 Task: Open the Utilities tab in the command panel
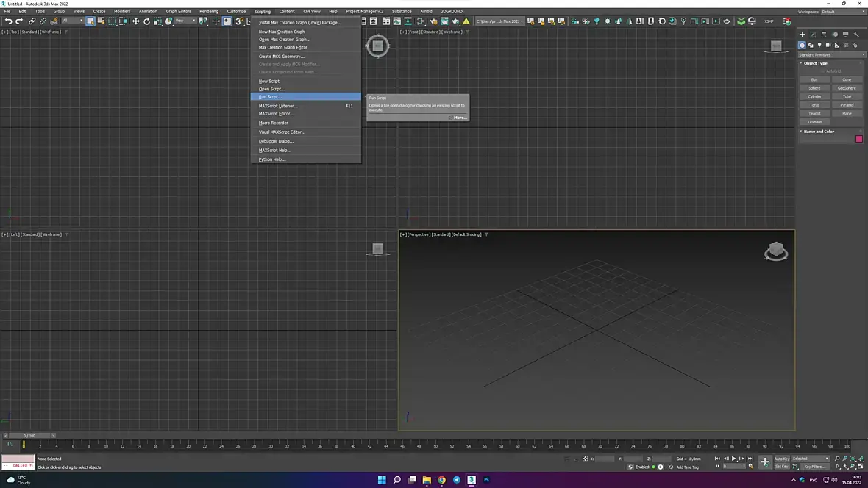(x=857, y=35)
